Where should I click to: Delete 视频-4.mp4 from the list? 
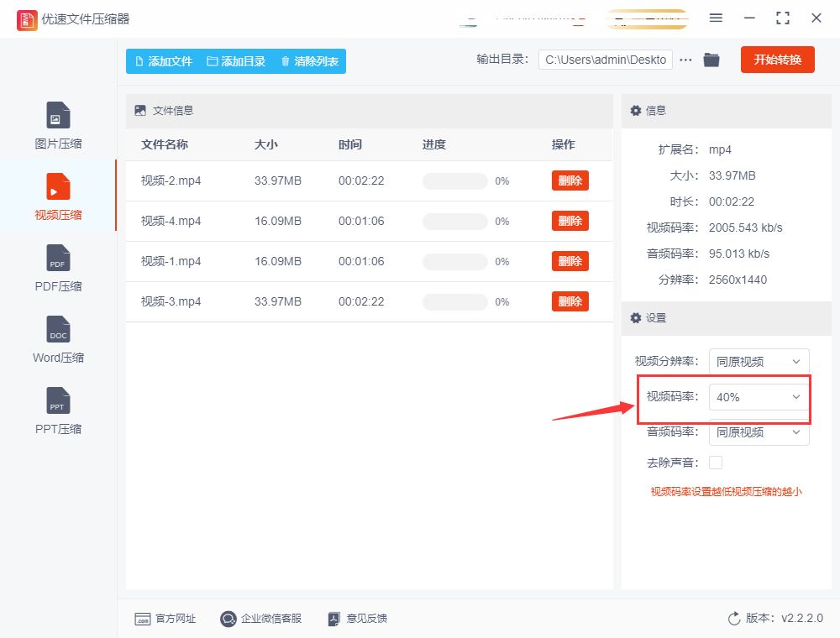pyautogui.click(x=570, y=221)
